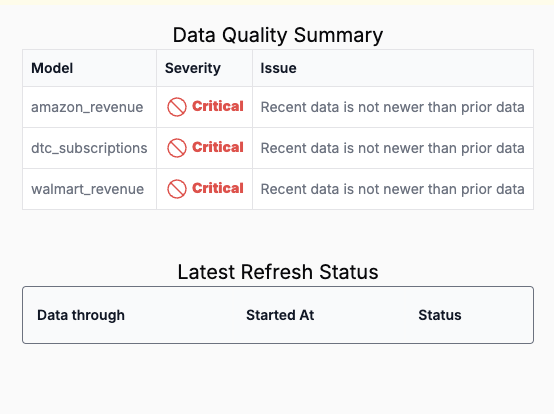Viewport: 554px width, 414px height.
Task: Click the Status column header
Action: pos(440,315)
